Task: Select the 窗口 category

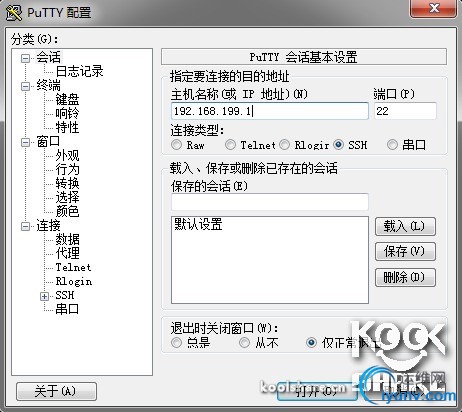Action: [48, 141]
